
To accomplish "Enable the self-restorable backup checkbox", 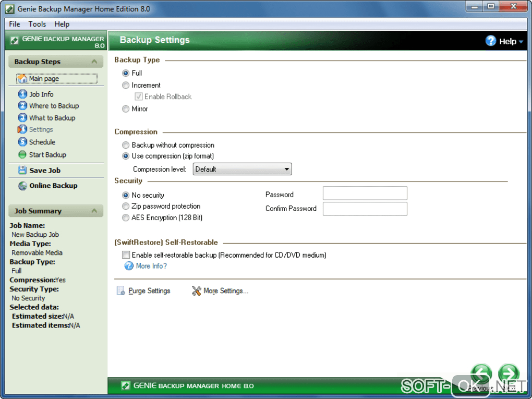I will (126, 255).
